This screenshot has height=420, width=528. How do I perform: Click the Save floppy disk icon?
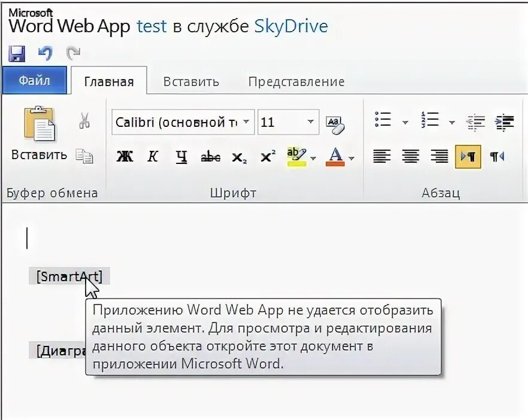pos(17,53)
